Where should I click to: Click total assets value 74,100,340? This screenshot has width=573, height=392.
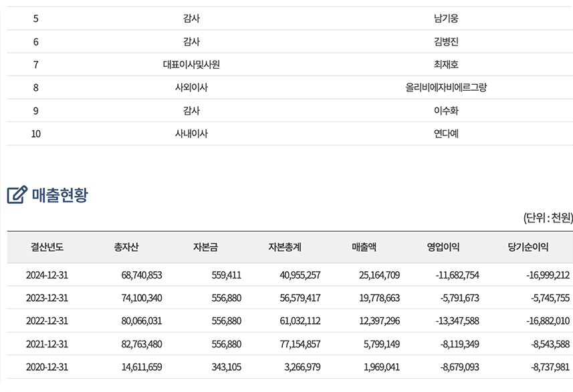point(142,298)
